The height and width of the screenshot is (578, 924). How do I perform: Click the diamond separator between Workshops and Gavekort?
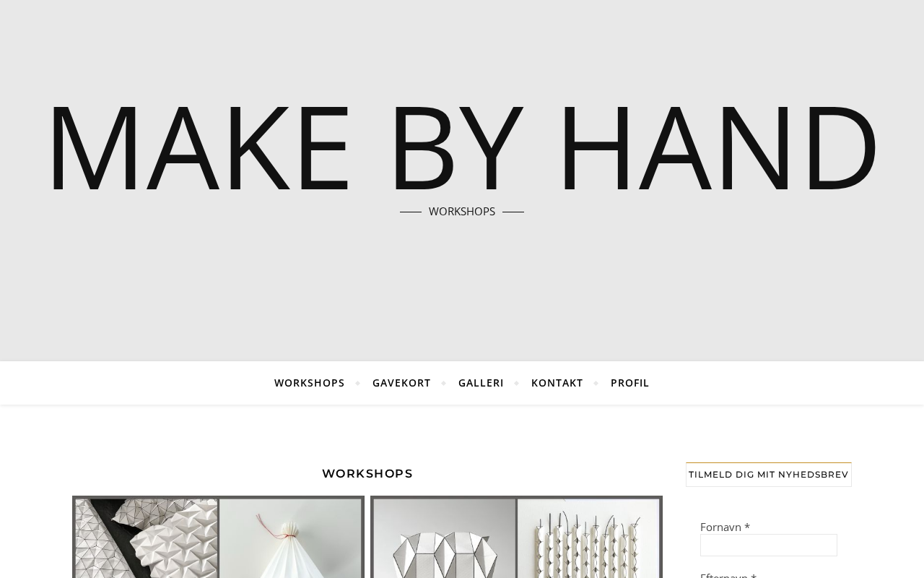click(x=358, y=383)
